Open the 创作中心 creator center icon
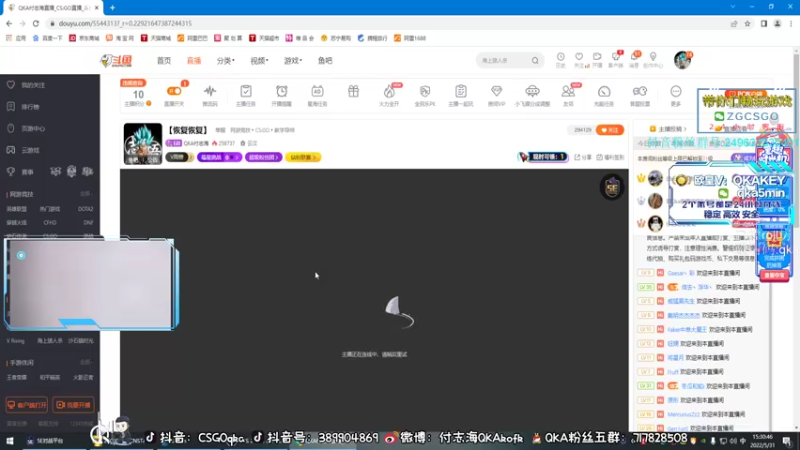 pyautogui.click(x=653, y=59)
